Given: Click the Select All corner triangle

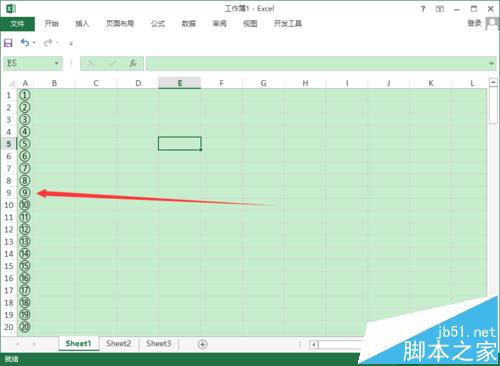Looking at the screenshot, I should [11, 83].
